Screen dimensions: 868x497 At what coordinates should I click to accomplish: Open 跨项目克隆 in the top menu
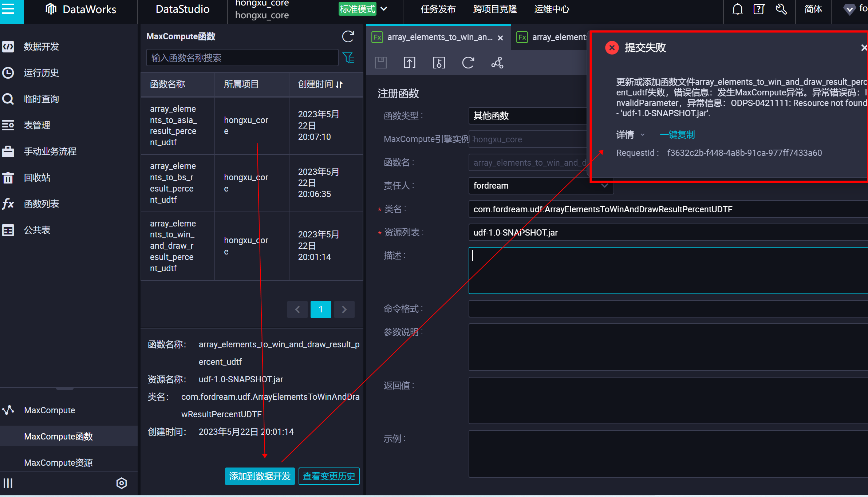495,9
